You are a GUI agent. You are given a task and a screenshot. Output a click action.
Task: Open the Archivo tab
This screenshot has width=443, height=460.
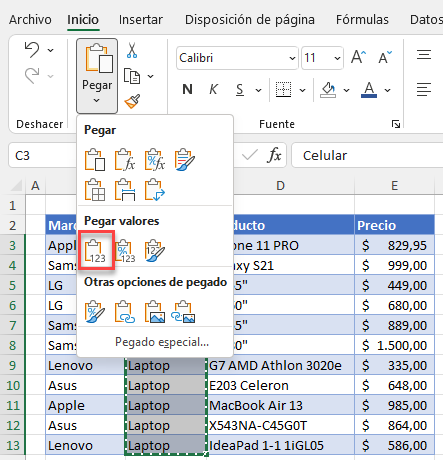point(30,20)
